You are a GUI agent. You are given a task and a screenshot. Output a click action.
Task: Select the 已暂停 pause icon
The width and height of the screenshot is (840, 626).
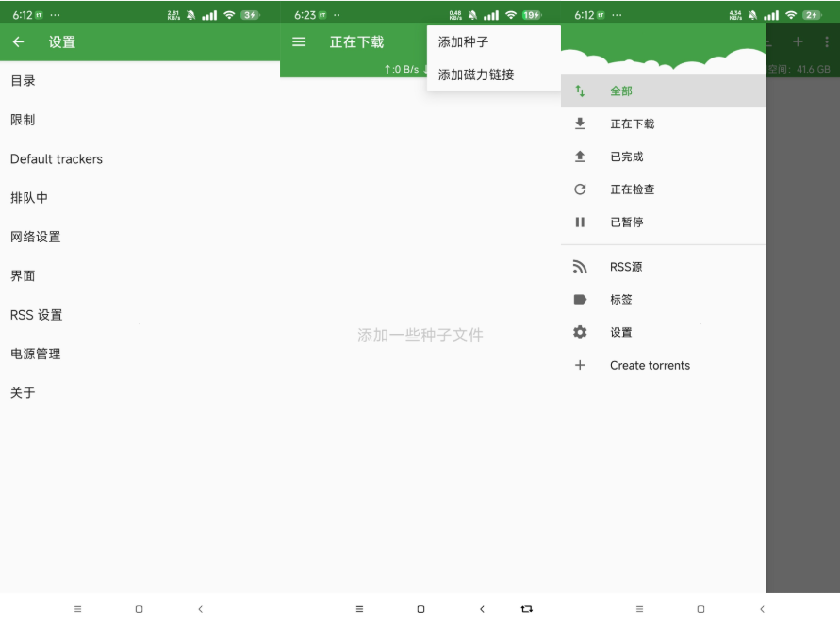pos(580,222)
